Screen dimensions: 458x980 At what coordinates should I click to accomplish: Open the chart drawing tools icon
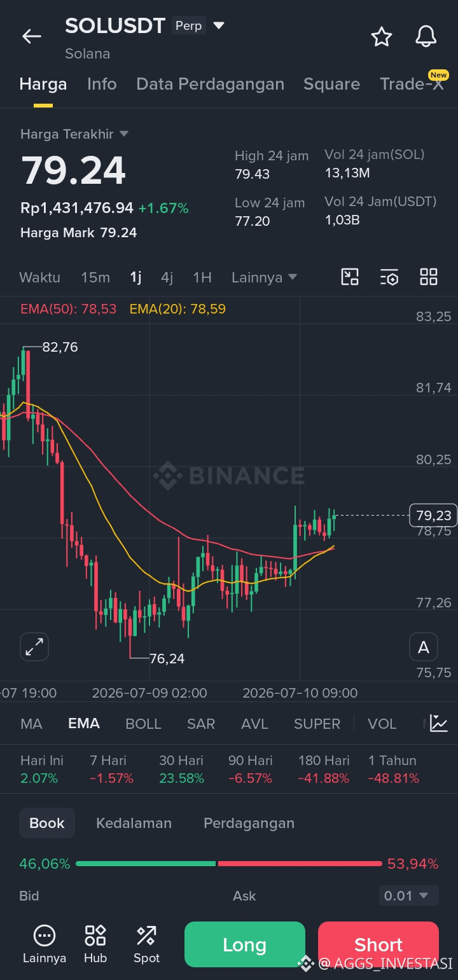[x=350, y=277]
